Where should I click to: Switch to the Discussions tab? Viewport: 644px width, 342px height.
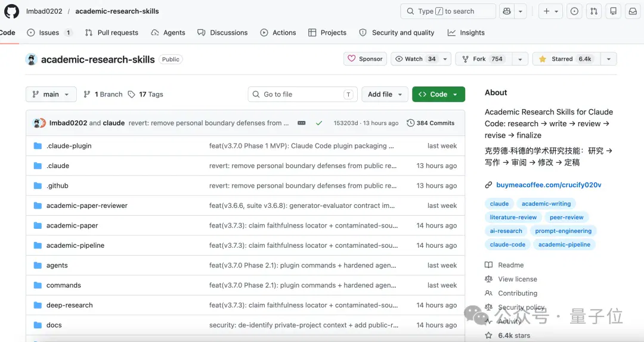click(222, 32)
